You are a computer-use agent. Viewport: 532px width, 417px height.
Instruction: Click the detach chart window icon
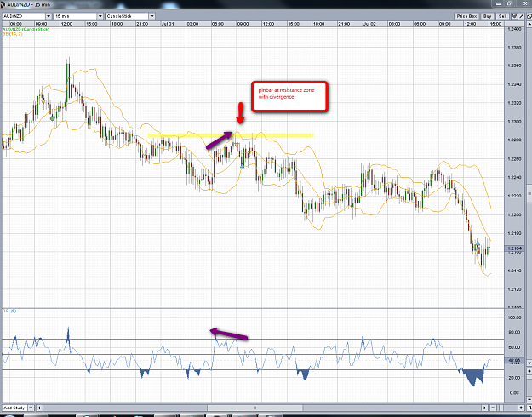click(x=529, y=16)
